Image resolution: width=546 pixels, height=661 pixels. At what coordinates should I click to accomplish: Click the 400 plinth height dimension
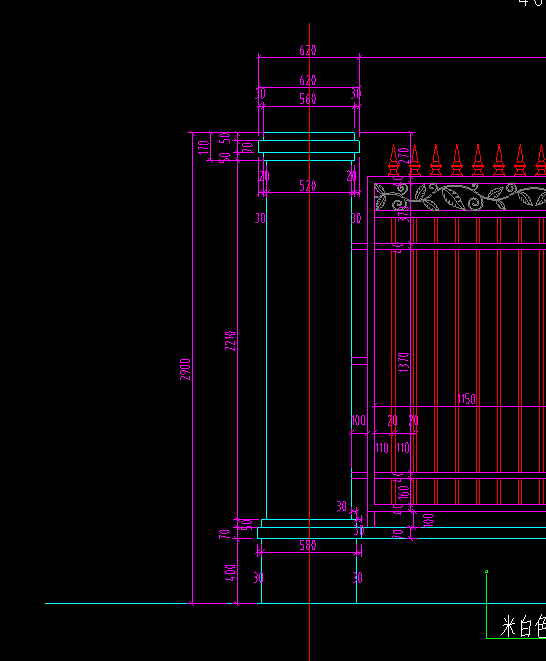tap(230, 573)
